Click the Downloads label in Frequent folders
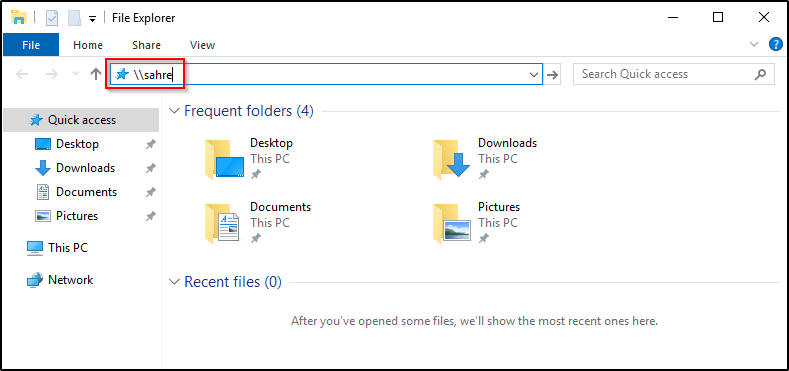The width and height of the screenshot is (789, 371). tap(507, 143)
